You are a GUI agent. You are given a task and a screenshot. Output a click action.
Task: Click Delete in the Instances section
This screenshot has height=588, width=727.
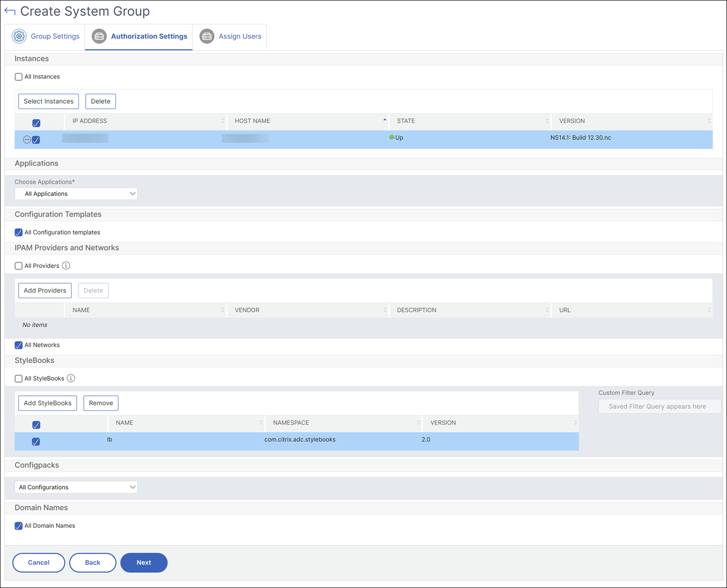pyautogui.click(x=101, y=101)
